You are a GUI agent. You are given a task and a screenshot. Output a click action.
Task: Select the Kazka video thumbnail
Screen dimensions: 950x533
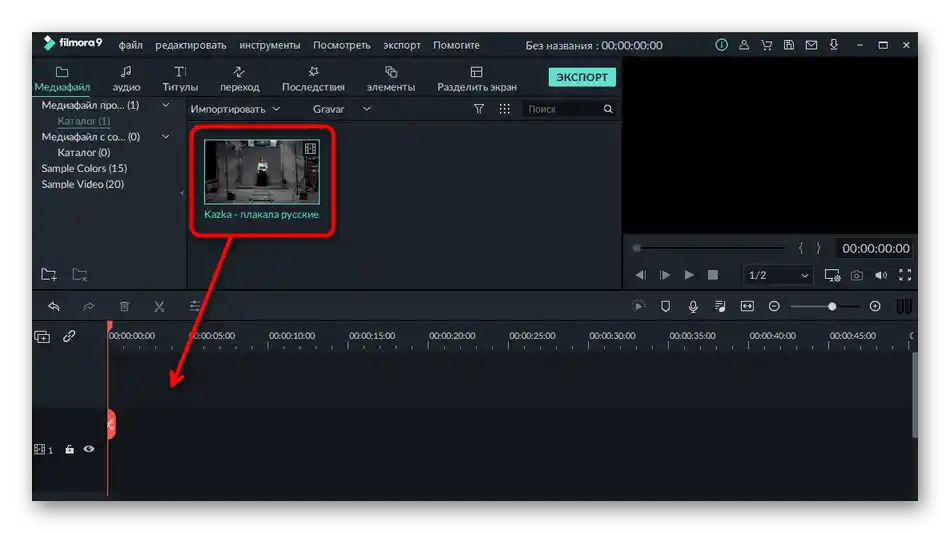[x=262, y=172]
